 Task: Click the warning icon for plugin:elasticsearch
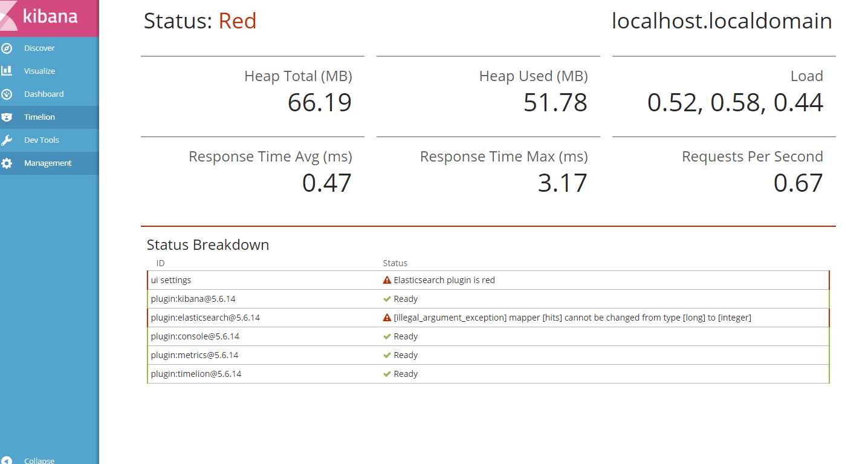coord(387,318)
